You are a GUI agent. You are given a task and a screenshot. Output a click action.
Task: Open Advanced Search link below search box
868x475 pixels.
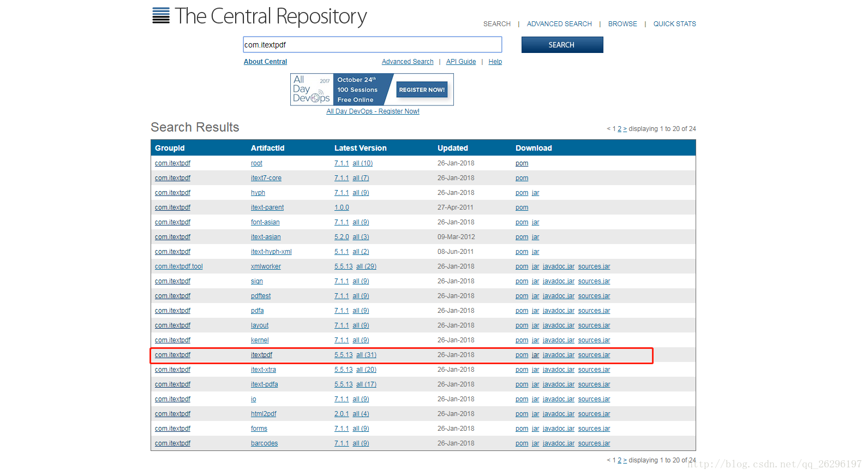click(x=408, y=62)
